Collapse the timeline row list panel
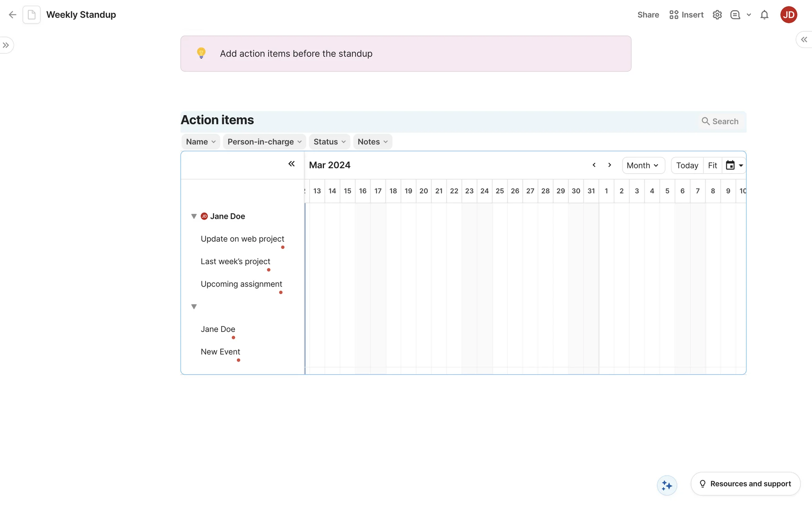 click(x=291, y=164)
